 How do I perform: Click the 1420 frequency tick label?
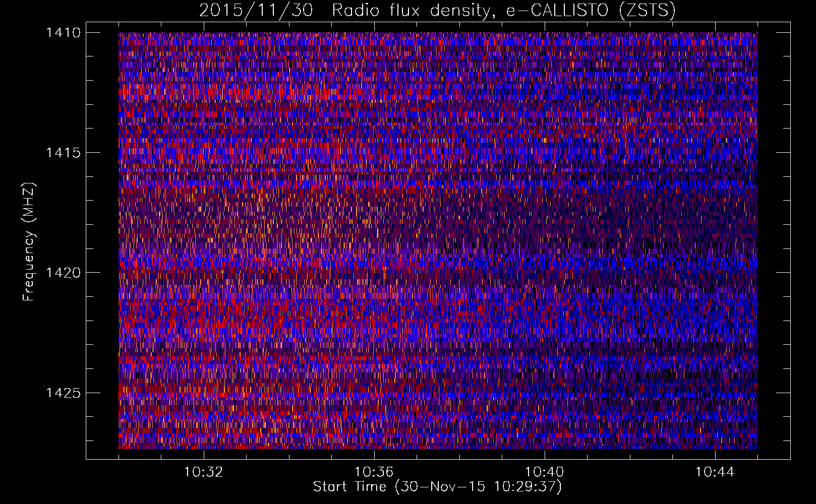tap(63, 273)
